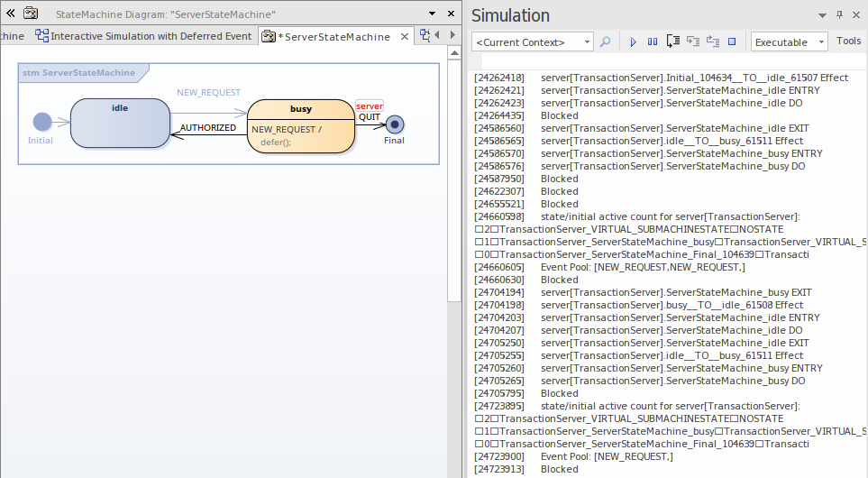Open the Tools menu in Simulation toolbar

pos(848,41)
